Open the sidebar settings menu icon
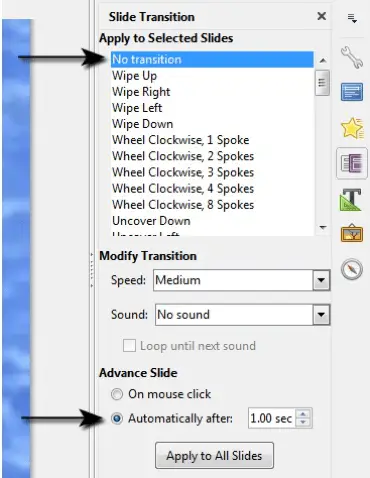This screenshot has width=370, height=478. tap(352, 18)
